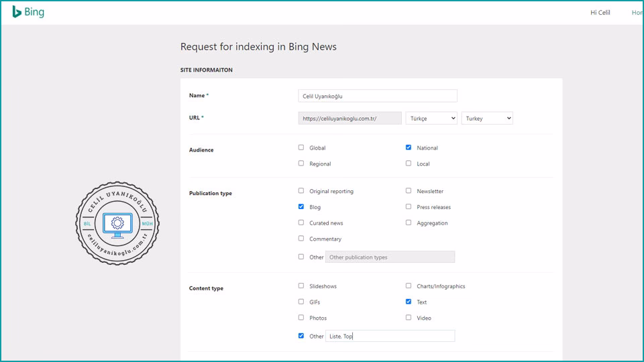Click the content type field containing 'Liste, Top'
The width and height of the screenshot is (644, 362).
point(390,336)
